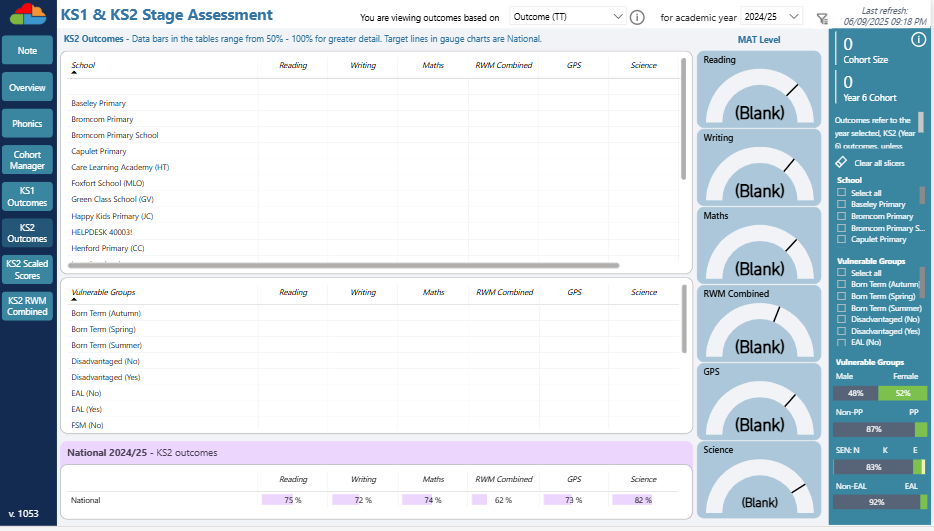Screen dimensions: 934x531
Task: Select the green Female 52% bar segment
Action: pos(904,393)
